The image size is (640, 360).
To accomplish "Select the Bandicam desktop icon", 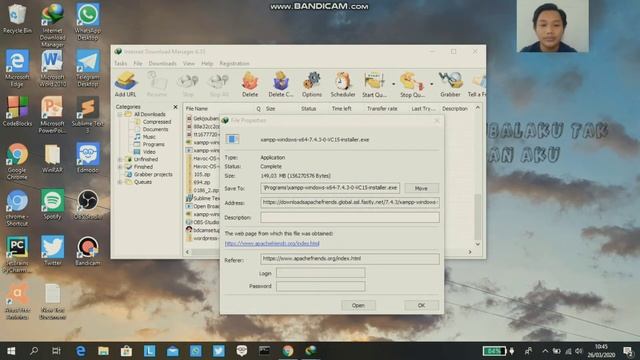I will (87, 251).
